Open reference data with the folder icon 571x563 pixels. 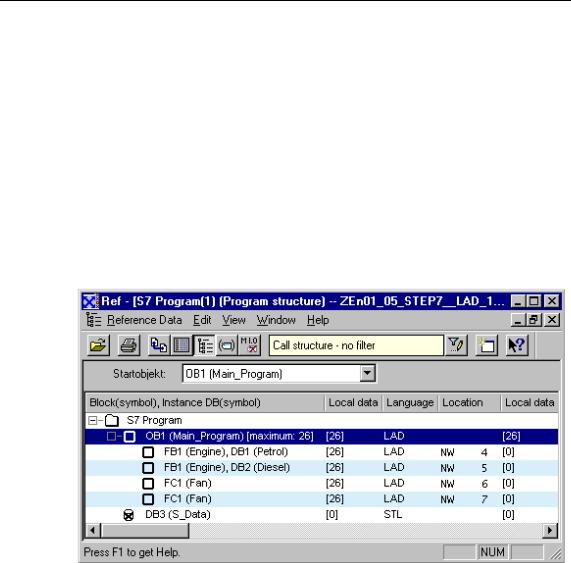98,345
